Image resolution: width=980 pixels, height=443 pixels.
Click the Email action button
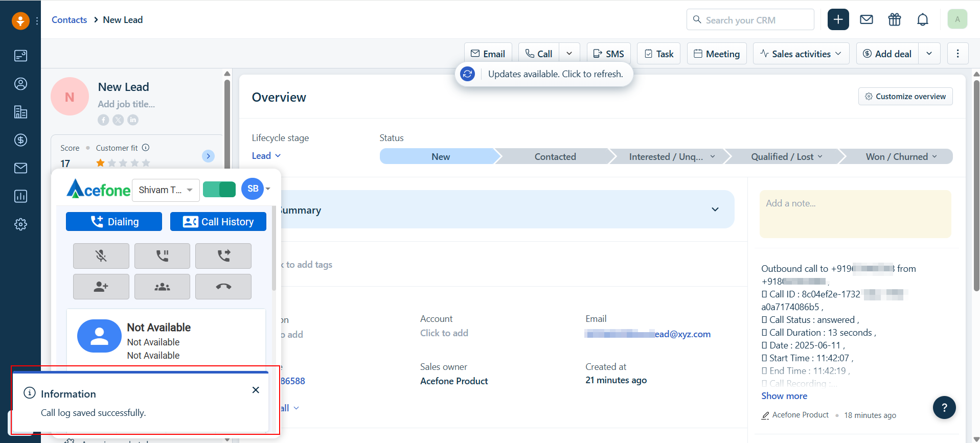(488, 54)
